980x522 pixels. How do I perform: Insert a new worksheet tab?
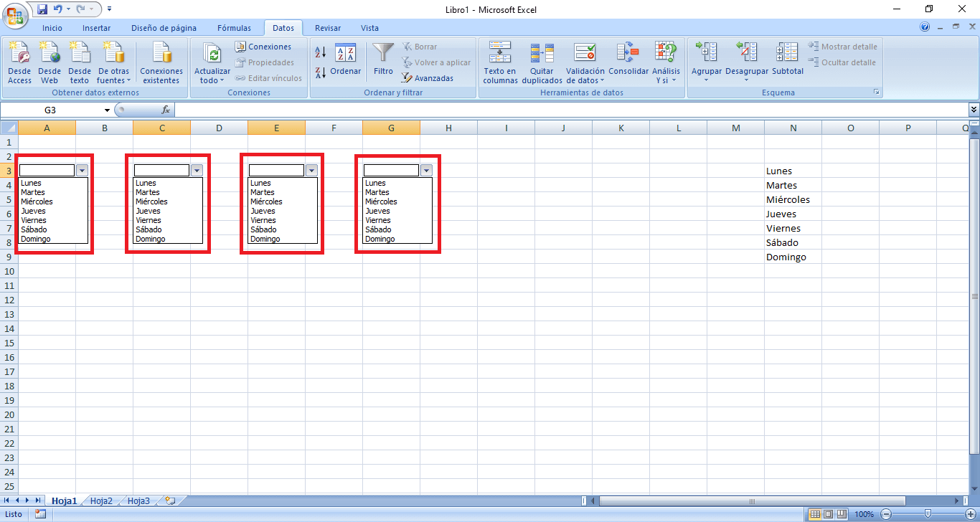[170, 501]
